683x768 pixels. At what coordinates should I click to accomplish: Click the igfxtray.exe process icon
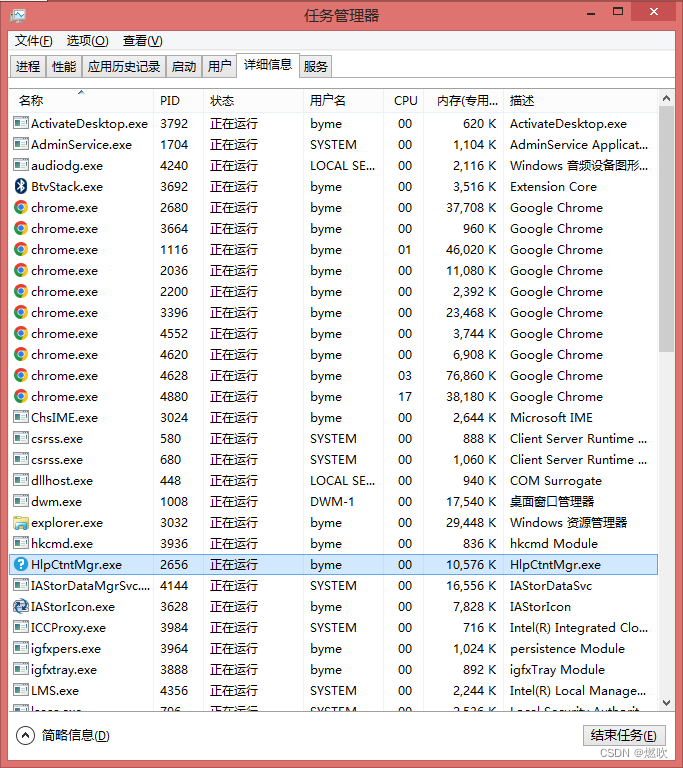pyautogui.click(x=21, y=669)
